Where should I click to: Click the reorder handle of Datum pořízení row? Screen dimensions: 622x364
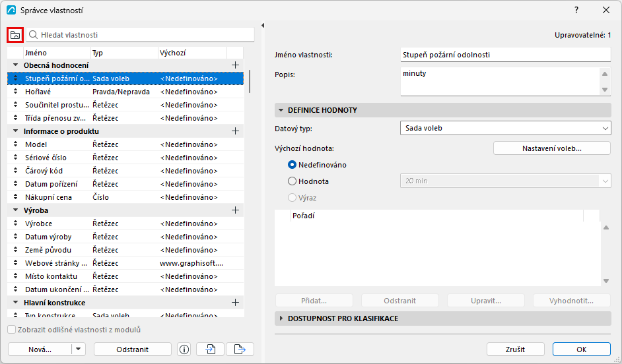click(15, 184)
